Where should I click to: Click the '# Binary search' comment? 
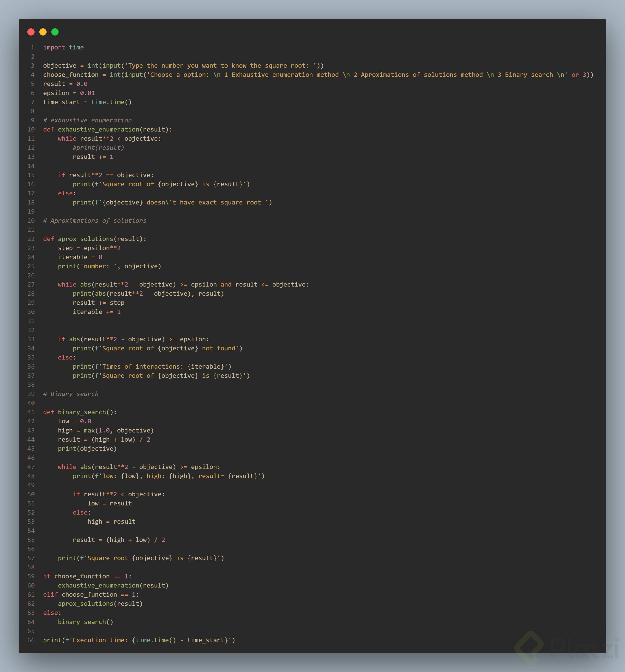(x=71, y=394)
